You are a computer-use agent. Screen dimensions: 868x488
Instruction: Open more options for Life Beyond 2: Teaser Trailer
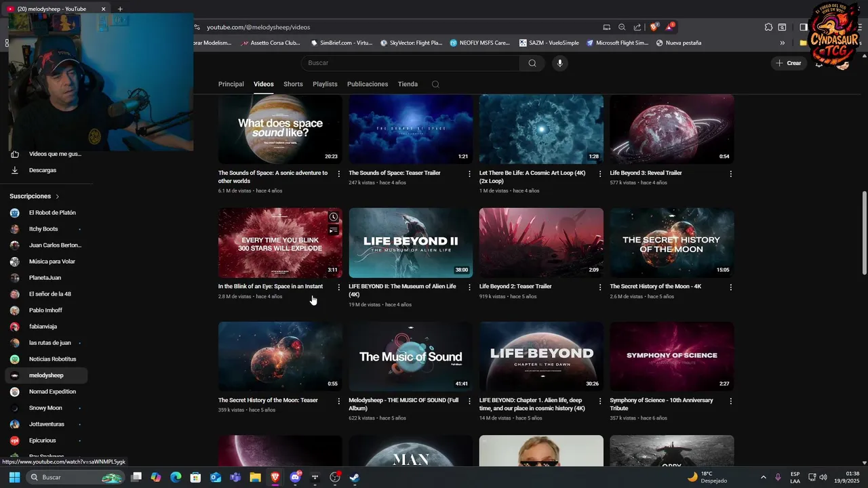point(600,287)
